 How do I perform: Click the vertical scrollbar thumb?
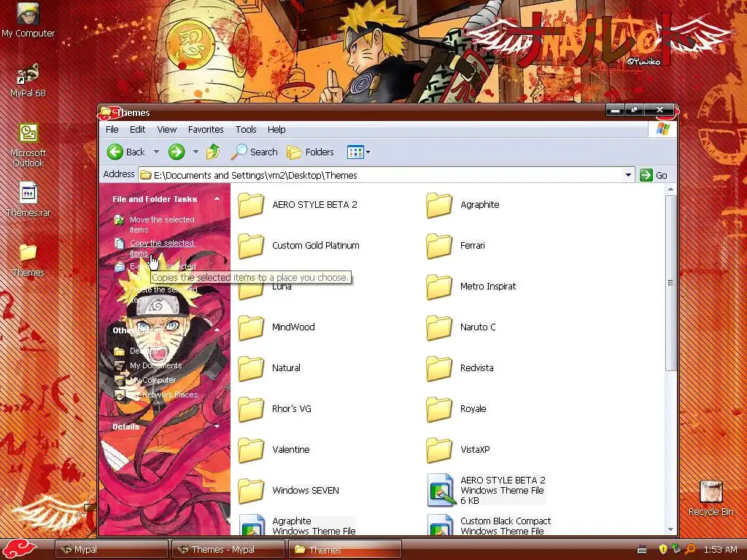click(671, 283)
